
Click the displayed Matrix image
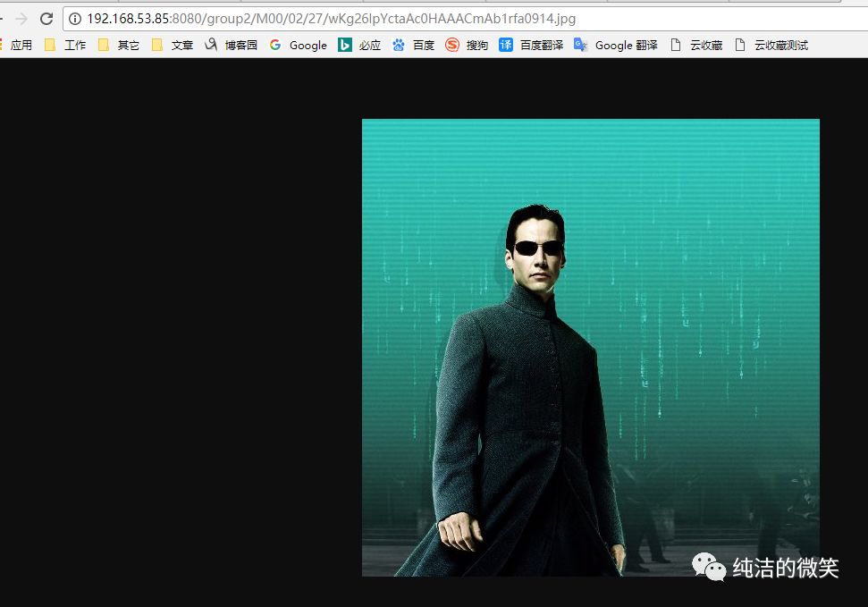point(591,348)
